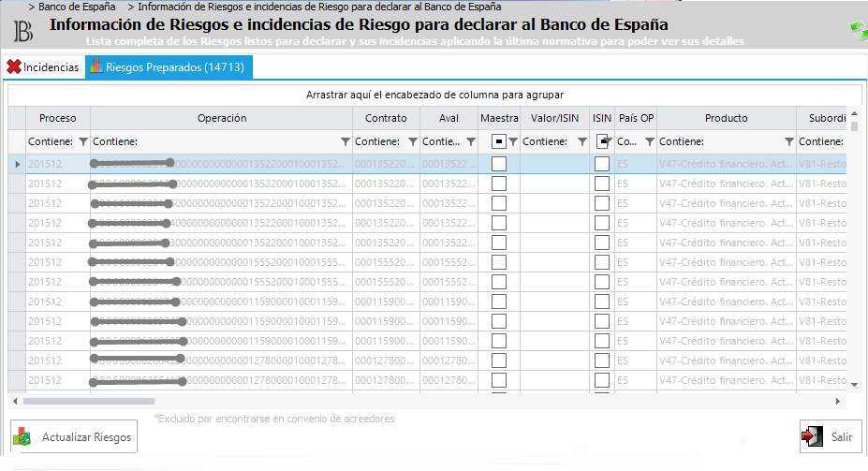Click first Contrato cell reading 000127800...

click(x=386, y=361)
